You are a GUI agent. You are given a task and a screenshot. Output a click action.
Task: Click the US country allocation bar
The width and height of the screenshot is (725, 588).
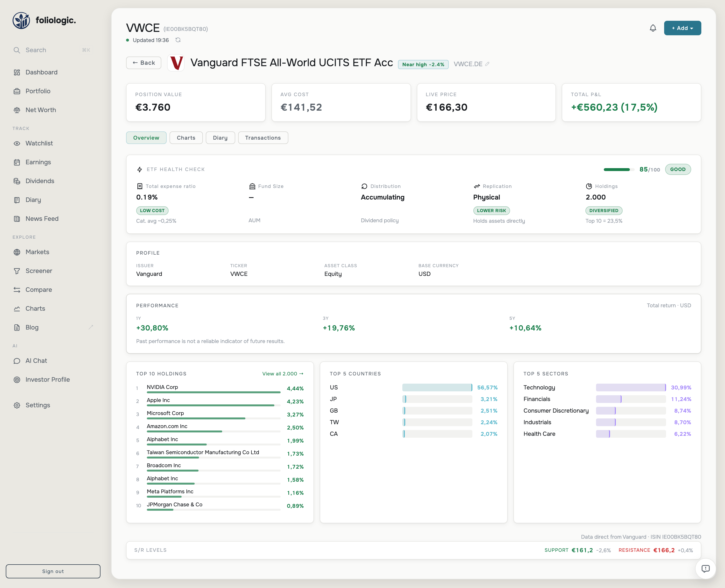437,387
